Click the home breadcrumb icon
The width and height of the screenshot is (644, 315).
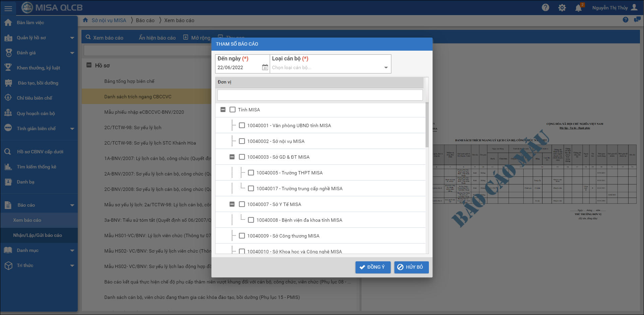(x=85, y=20)
